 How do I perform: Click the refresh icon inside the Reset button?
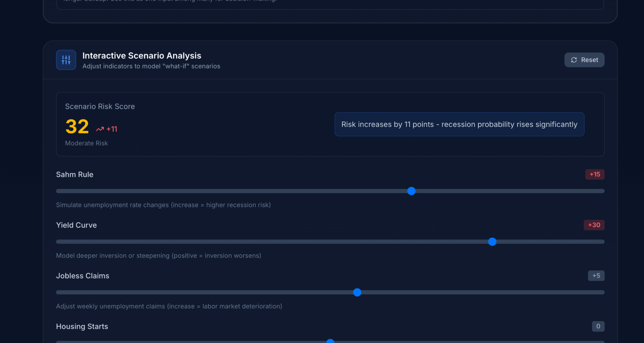574,60
